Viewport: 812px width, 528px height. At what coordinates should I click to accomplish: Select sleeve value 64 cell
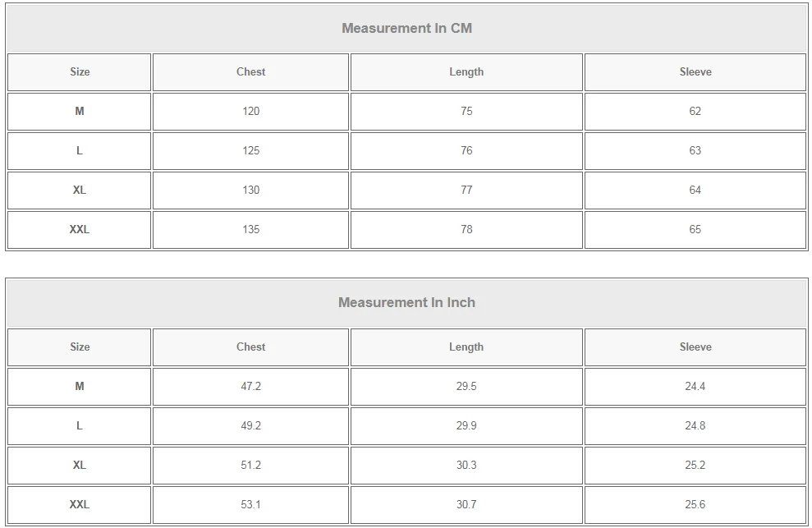[695, 191]
